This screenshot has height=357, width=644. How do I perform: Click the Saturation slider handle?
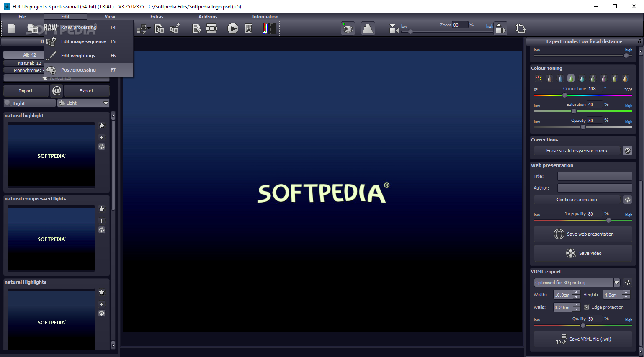pos(574,111)
